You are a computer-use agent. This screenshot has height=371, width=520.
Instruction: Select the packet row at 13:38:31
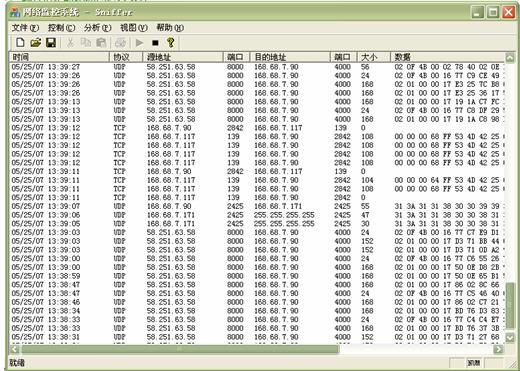(257, 337)
